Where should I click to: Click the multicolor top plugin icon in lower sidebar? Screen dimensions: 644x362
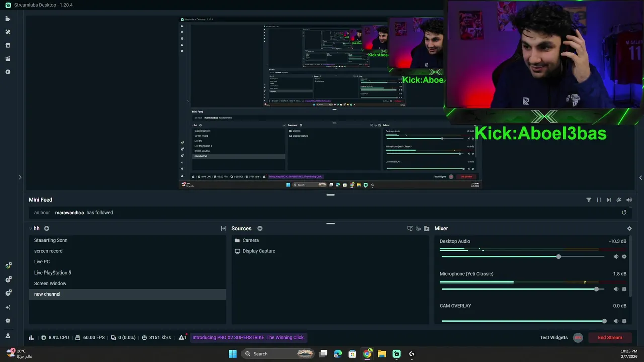[x=8, y=265]
